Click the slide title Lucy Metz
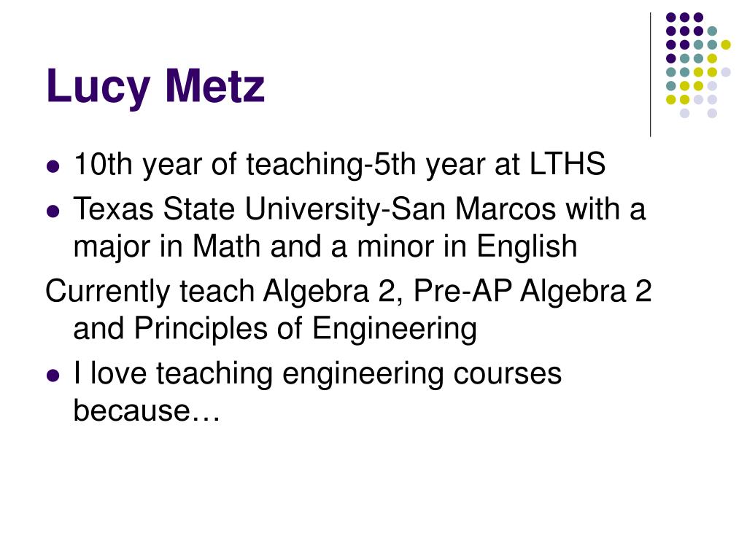747x560 pixels. tap(155, 87)
